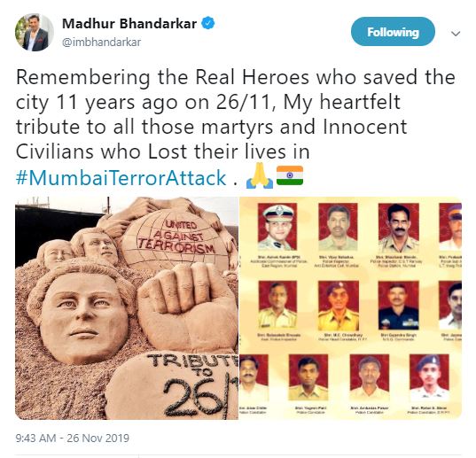Click the Madhur Bhandarkar display name

(129, 23)
